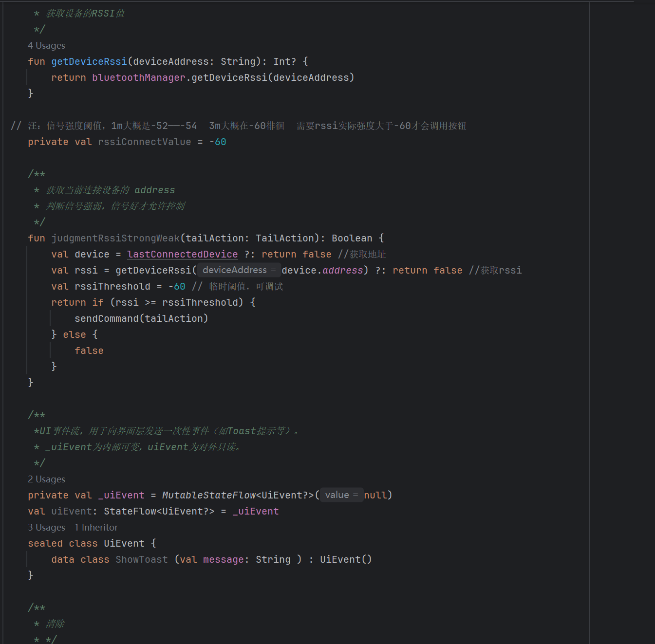655x644 pixels.
Task: Click the _uiEvent assignment on uiEvent line
Action: [256, 511]
